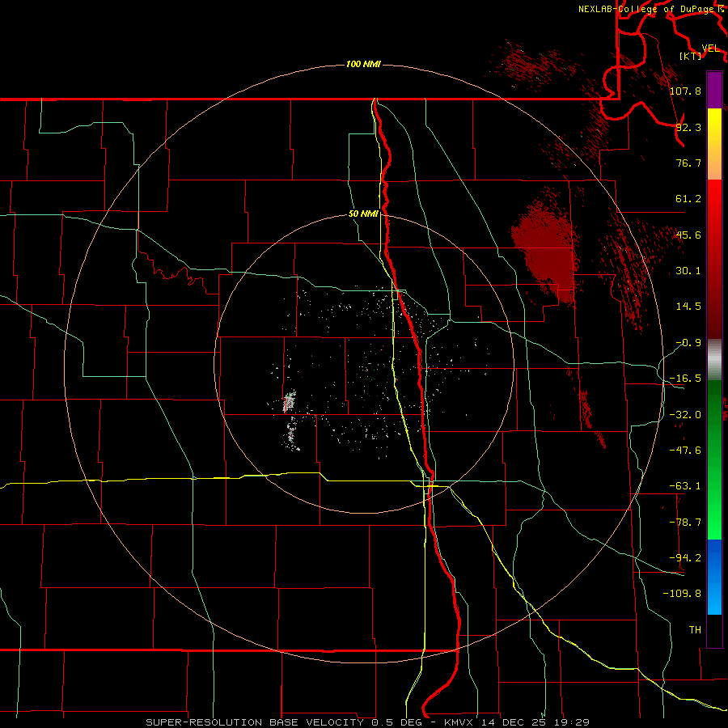This screenshot has width=728, height=728.
Task: Click the -94.2 legend value
Action: tap(685, 558)
